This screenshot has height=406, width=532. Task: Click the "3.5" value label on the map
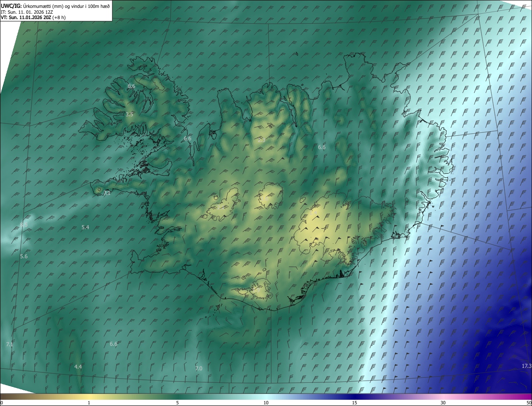(129, 114)
